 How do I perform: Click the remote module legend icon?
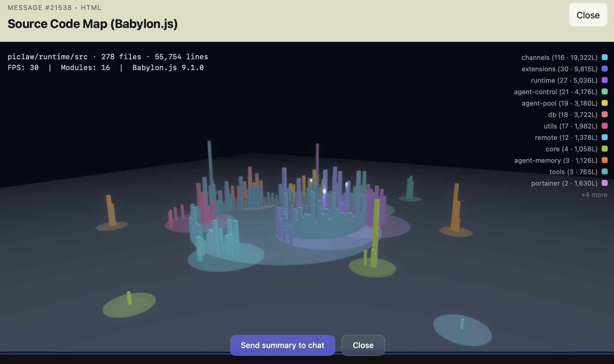pyautogui.click(x=604, y=137)
